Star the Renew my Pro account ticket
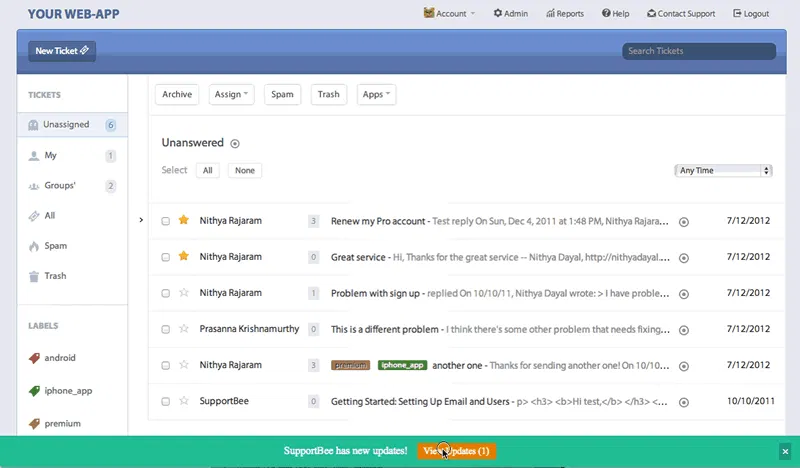 coord(184,220)
